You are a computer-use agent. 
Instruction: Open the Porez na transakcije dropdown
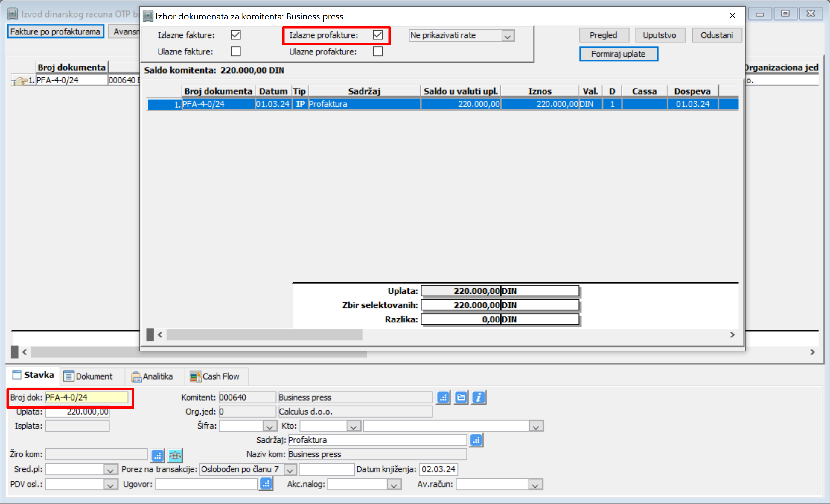coord(290,469)
